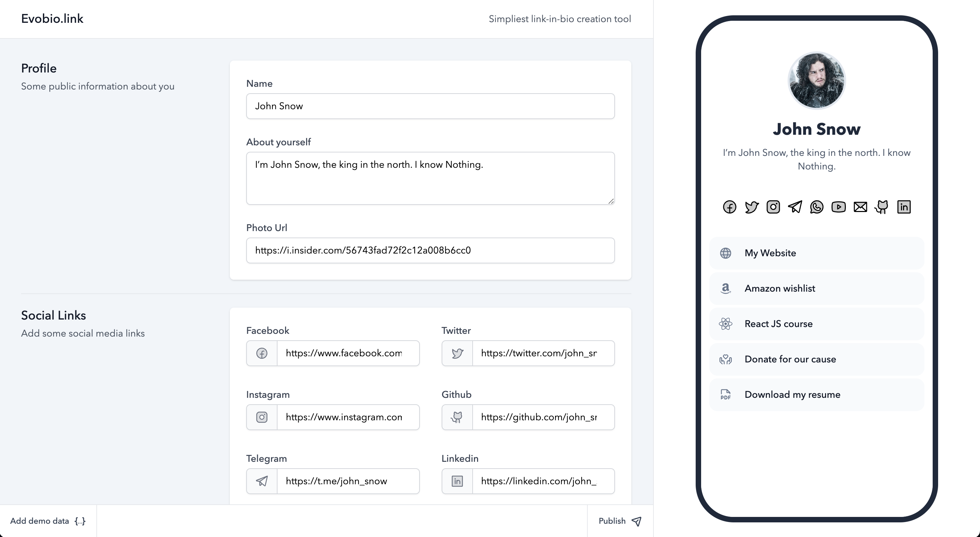Viewport: 980px width, 537px height.
Task: Open Facebook icon in phone preview
Action: tap(729, 207)
